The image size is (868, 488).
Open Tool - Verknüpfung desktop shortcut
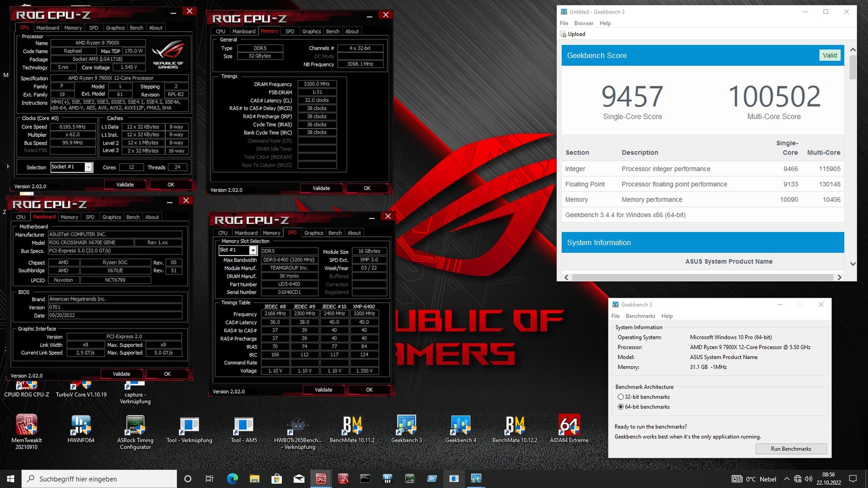point(189,428)
